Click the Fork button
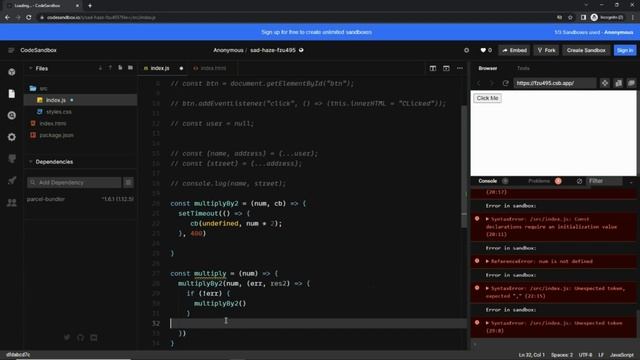This screenshot has width=640, height=360. click(x=547, y=50)
